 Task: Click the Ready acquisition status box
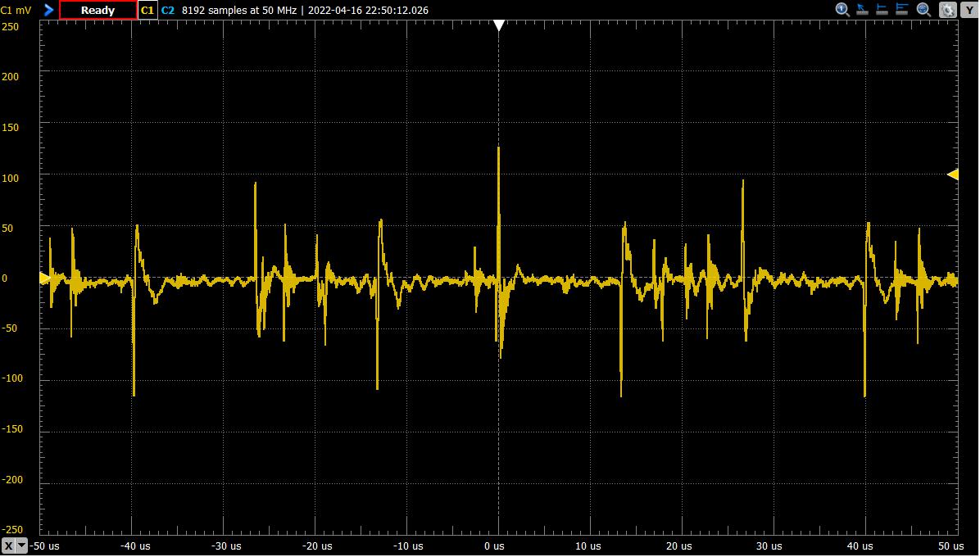[98, 10]
